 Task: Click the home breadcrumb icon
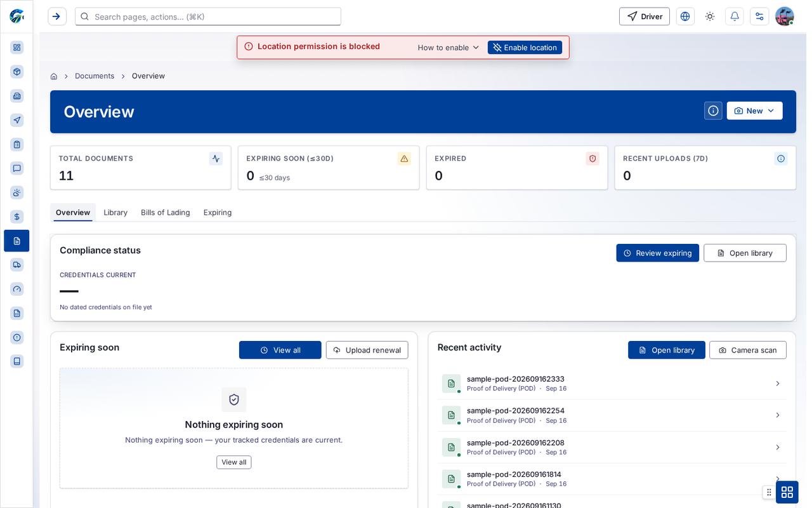54,76
